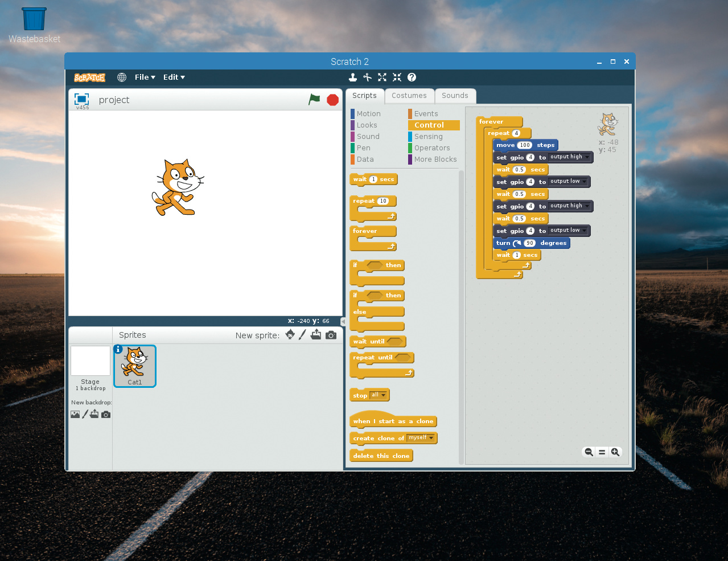728x561 pixels.
Task: Open block help question mark tool
Action: (412, 77)
